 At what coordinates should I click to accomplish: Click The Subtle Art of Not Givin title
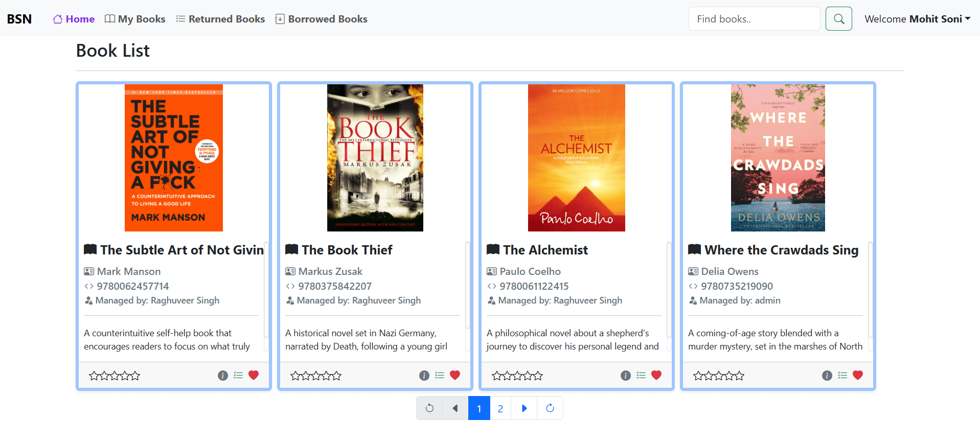coord(182,250)
